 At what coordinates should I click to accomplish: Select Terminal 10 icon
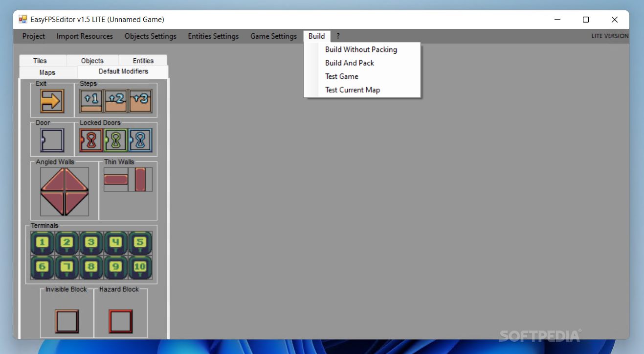coord(140,267)
